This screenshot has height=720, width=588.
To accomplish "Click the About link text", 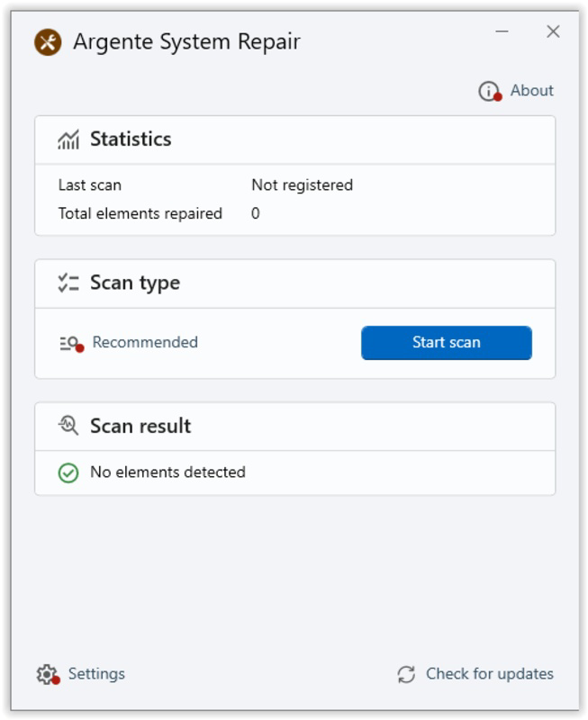I will pos(531,91).
